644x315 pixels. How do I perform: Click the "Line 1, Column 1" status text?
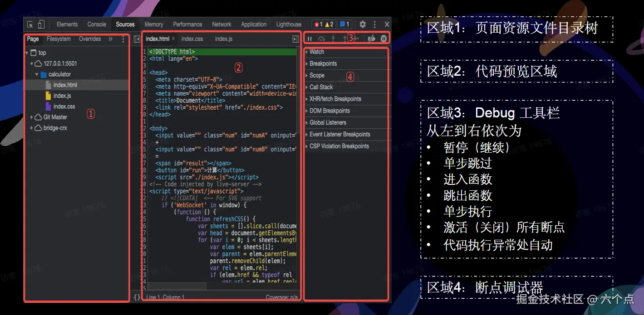[165, 298]
